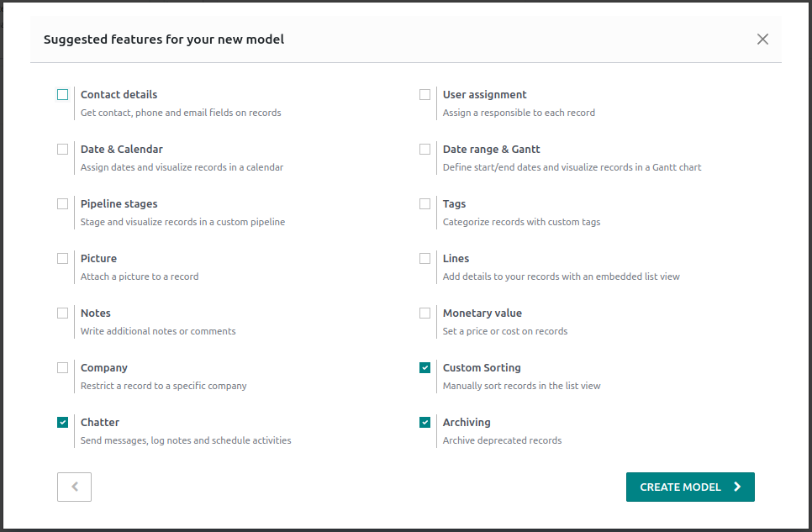Image resolution: width=812 pixels, height=532 pixels.
Task: Disable the Custom Sorting checkbox
Action: point(425,368)
